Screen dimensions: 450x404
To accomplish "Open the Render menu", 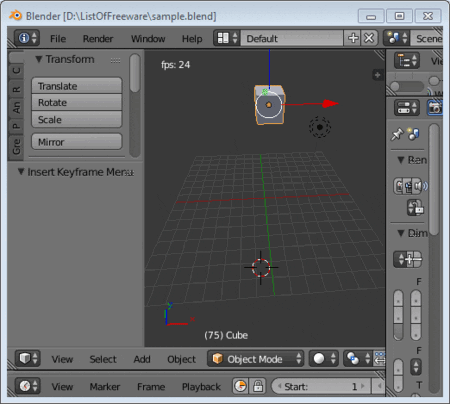I will [98, 39].
